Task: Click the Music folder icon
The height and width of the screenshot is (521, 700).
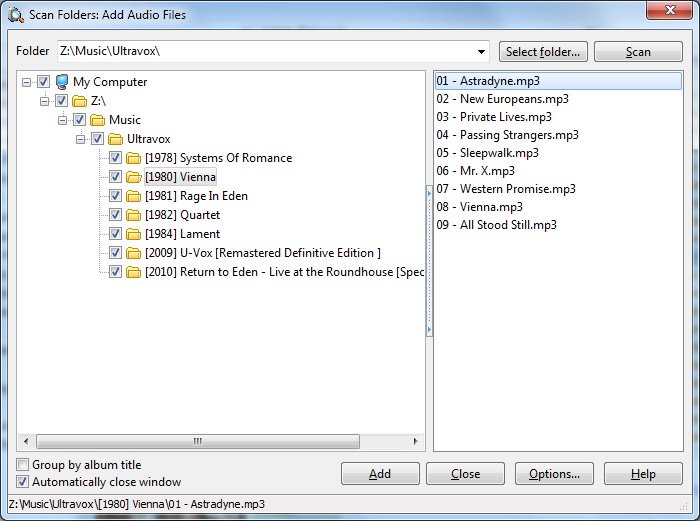Action: pyautogui.click(x=97, y=120)
